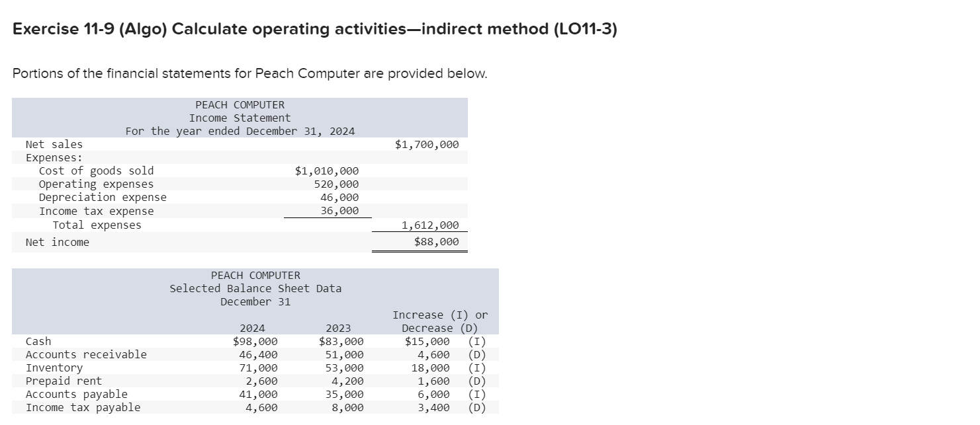Click the 2,600 prepaid rent value
980x425 pixels.
[262, 381]
